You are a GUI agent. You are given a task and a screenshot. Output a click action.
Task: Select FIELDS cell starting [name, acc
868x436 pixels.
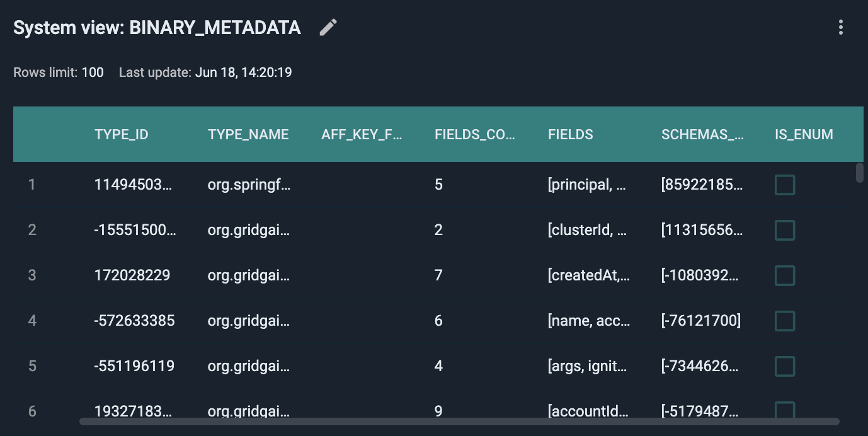pos(589,321)
